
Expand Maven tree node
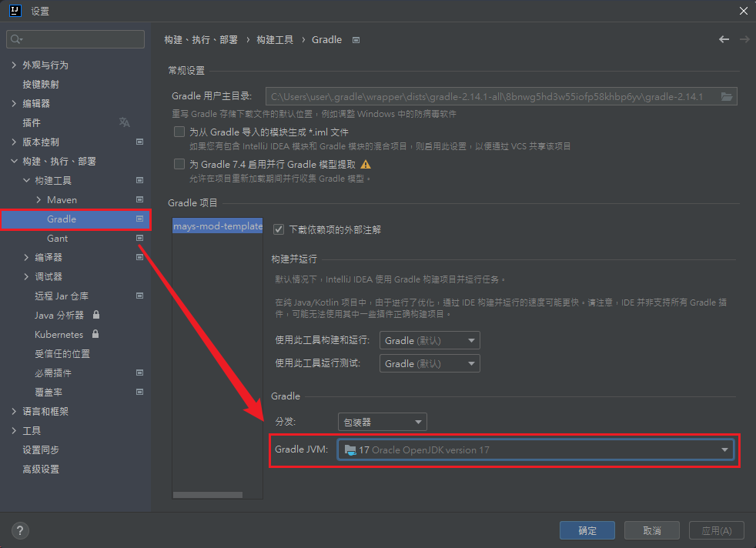[38, 199]
